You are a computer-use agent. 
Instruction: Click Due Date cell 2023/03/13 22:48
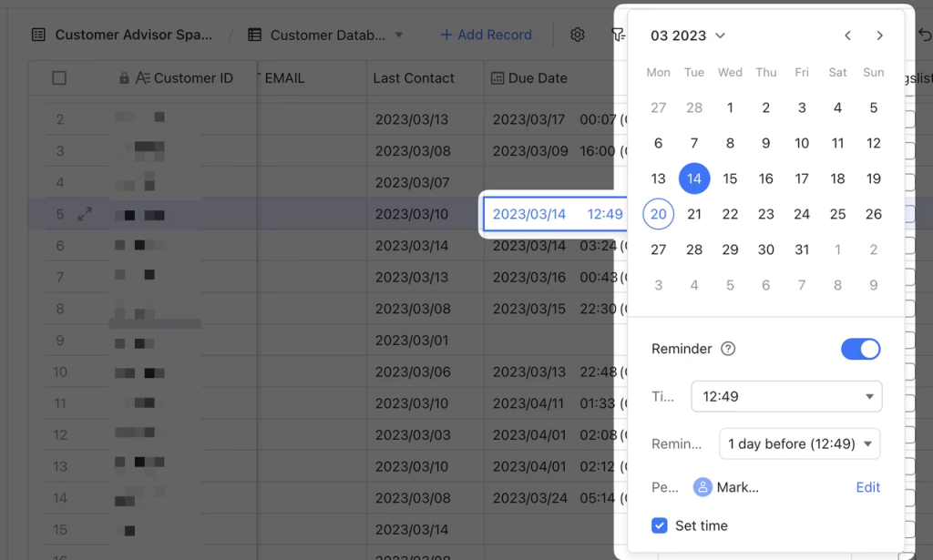pyautogui.click(x=555, y=372)
